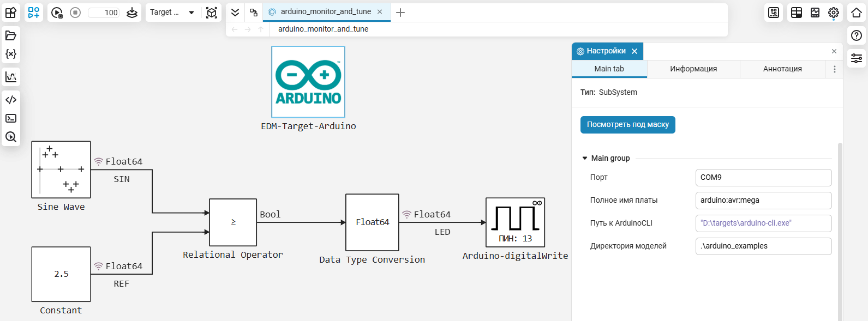868x321 pixels.
Task: Switch to the Аннотация tab
Action: pos(782,69)
